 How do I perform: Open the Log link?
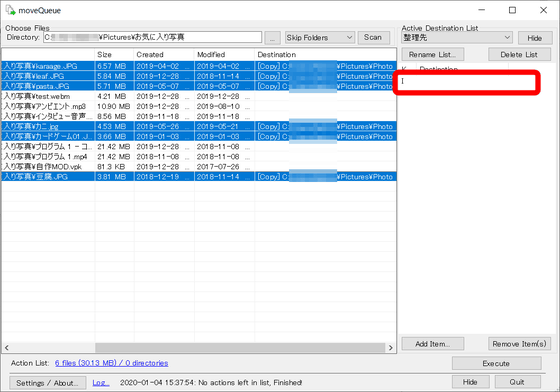tap(101, 383)
